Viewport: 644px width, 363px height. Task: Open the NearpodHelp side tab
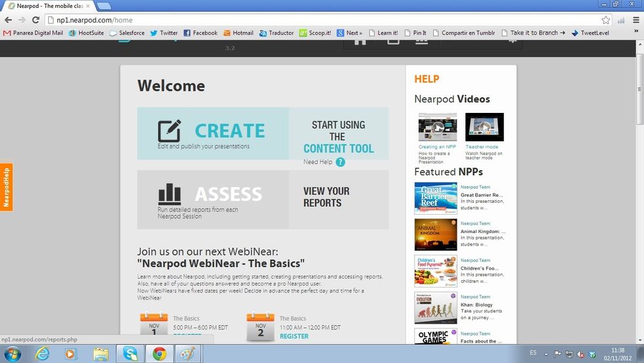[6, 187]
